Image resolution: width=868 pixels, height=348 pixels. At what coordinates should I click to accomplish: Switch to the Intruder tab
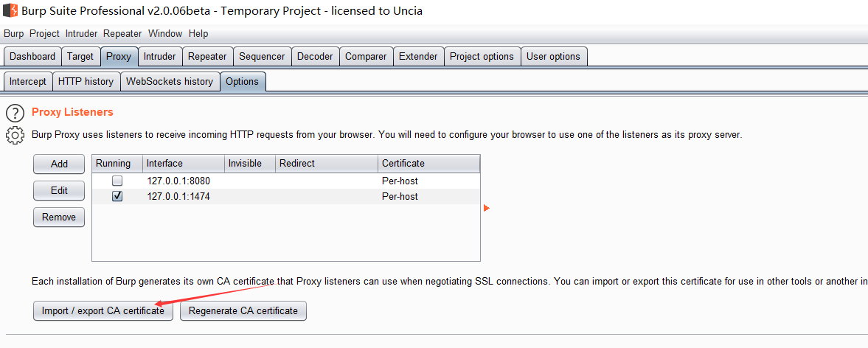point(159,57)
